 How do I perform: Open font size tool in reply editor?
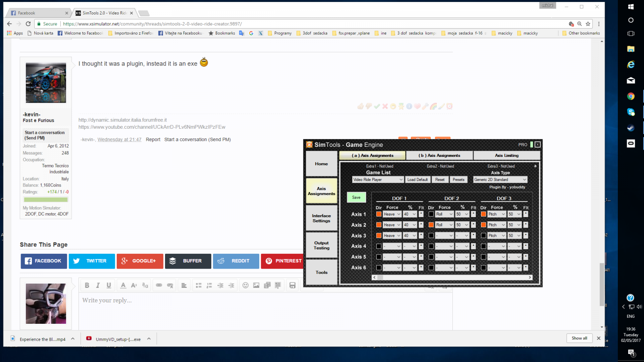tap(134, 285)
